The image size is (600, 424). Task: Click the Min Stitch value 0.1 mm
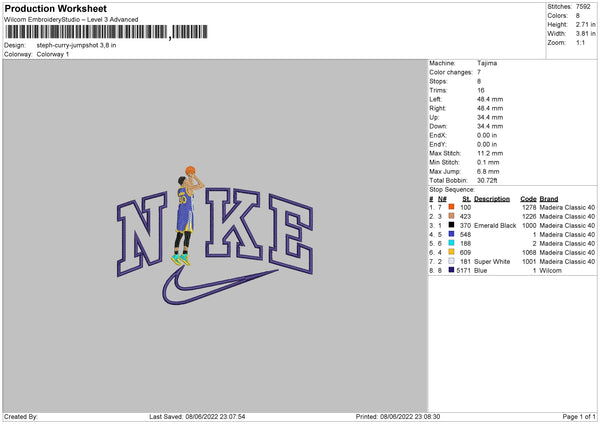pos(488,162)
